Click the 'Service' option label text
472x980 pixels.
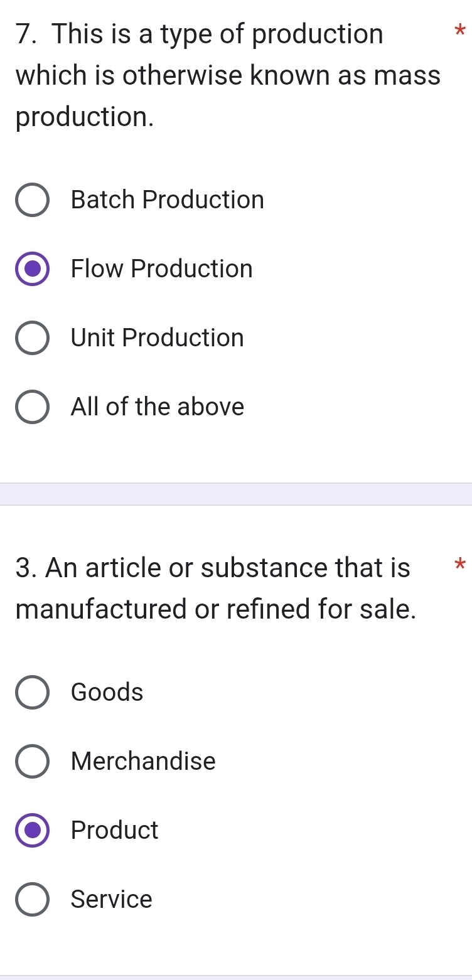112,899
